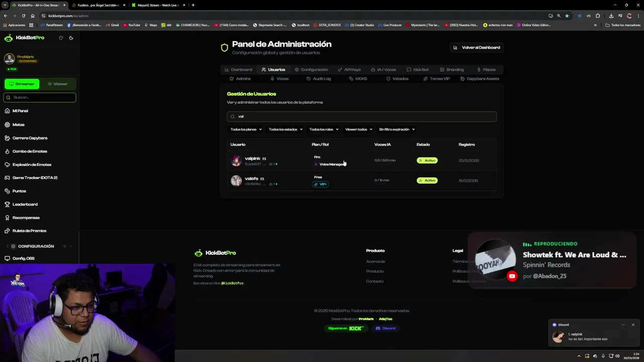Image resolution: width=644 pixels, height=362 pixels.
Task: Close the Discord notification popup
Action: pos(633,325)
